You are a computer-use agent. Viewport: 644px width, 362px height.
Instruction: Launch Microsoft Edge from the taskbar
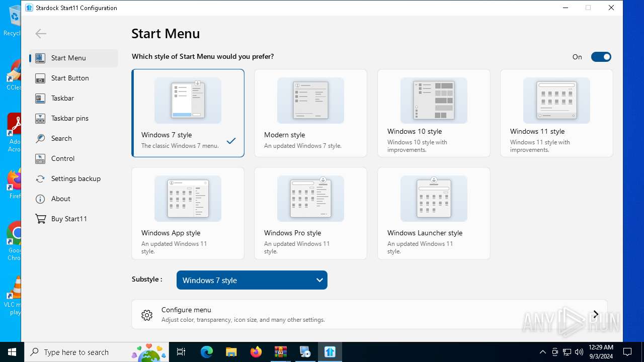pyautogui.click(x=207, y=352)
